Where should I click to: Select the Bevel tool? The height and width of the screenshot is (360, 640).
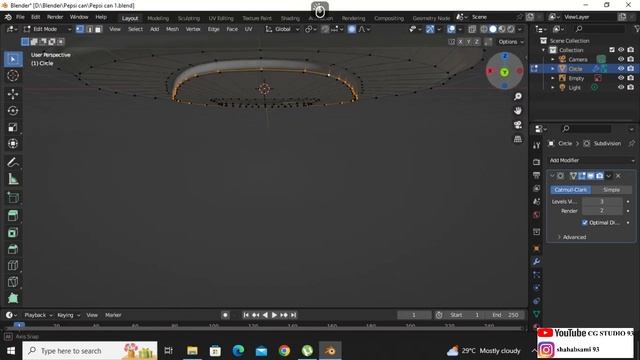coord(13,249)
